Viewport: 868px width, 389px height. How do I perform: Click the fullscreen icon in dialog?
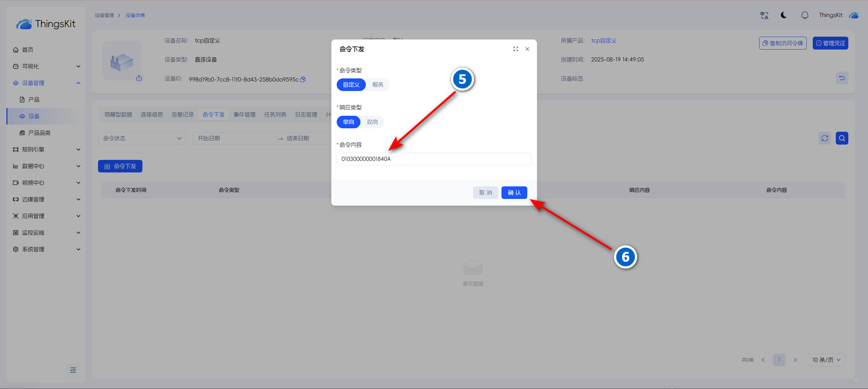tap(515, 49)
